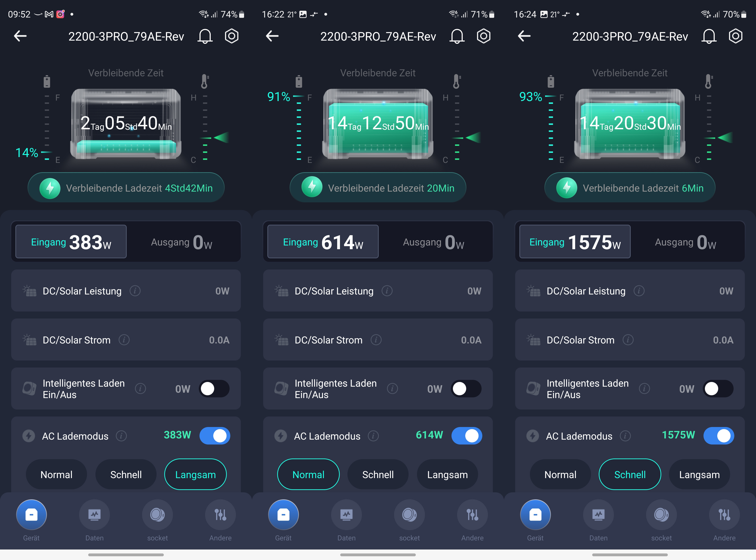This screenshot has width=756, height=560.
Task: Tap Eingang 1575W box
Action: 575,242
